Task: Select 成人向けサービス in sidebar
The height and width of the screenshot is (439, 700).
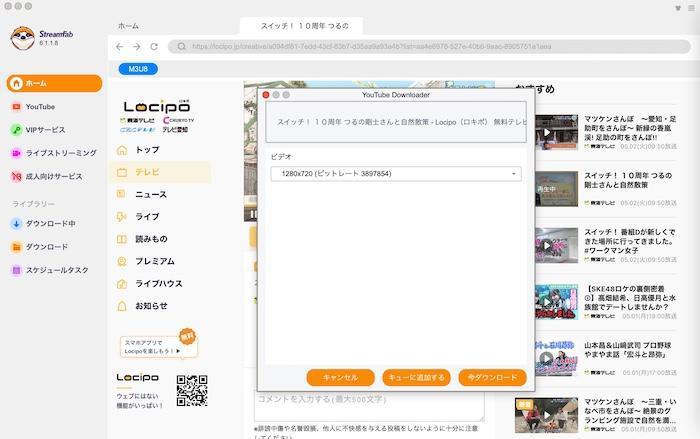Action: coord(46,176)
